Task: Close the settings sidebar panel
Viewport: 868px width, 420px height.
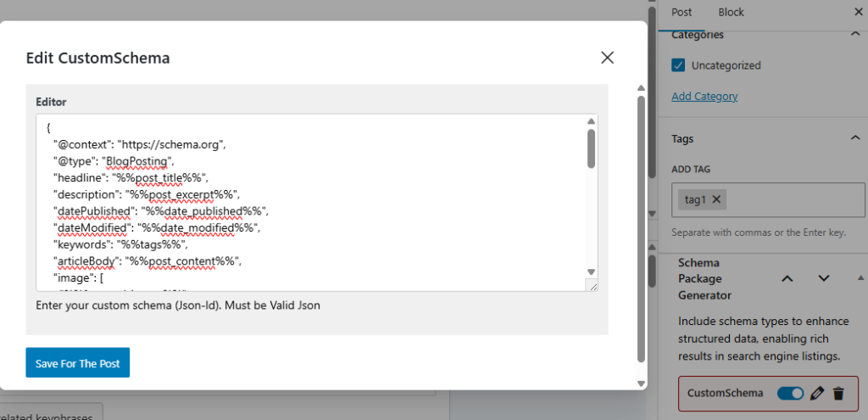Action: tap(857, 12)
